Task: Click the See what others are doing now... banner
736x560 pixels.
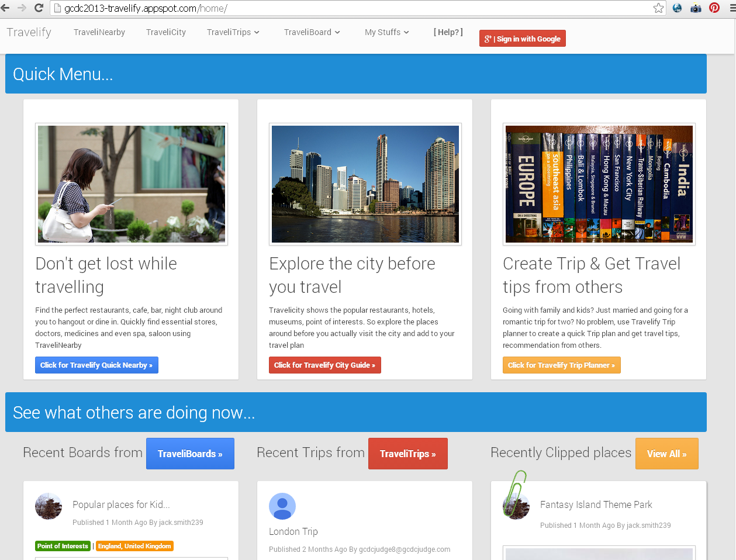Action: [356, 412]
